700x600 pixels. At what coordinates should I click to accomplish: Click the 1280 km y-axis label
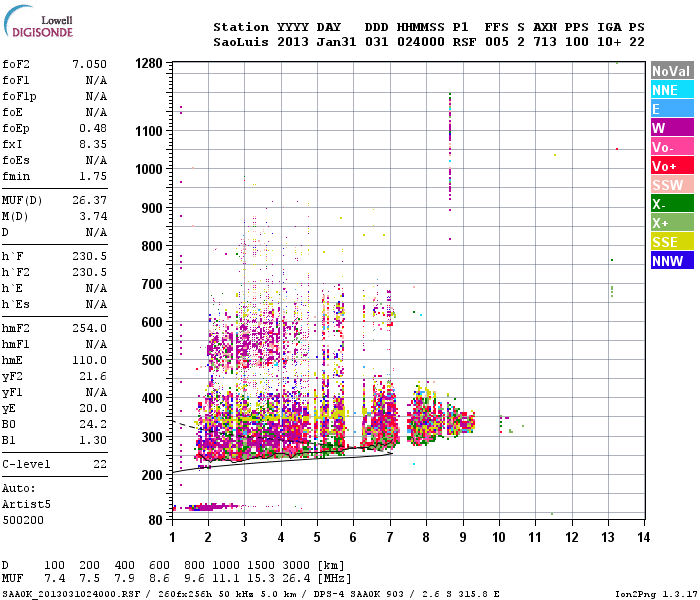tap(149, 63)
